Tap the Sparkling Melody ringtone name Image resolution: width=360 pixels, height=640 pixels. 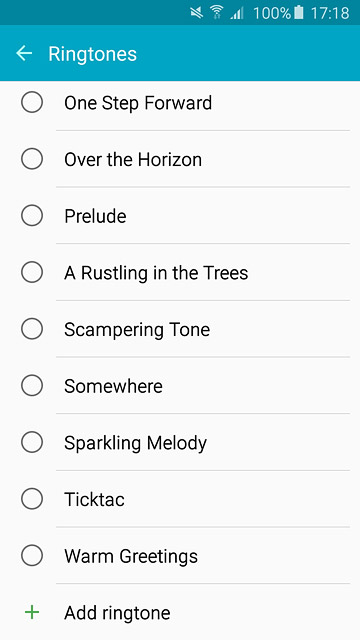coord(136,443)
